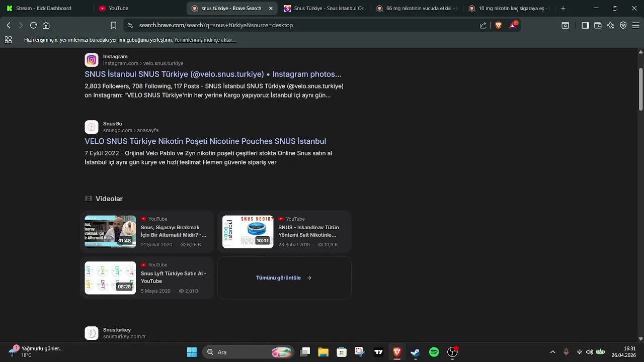The height and width of the screenshot is (362, 644).
Task: Open File Explorer from taskbar
Action: click(323, 352)
